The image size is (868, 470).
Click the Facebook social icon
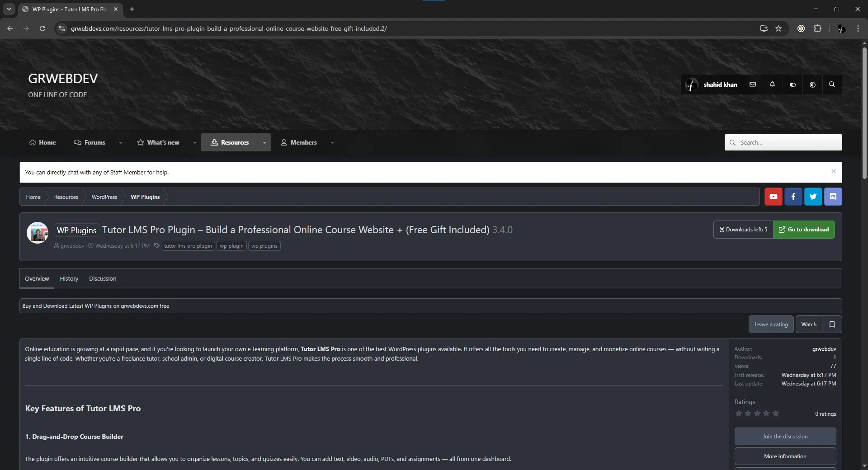(x=793, y=197)
